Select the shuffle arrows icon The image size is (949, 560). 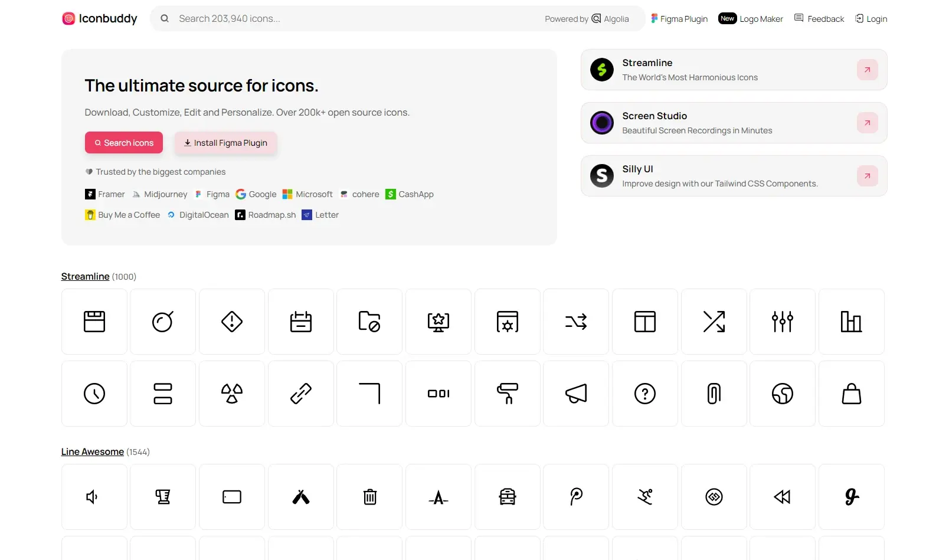576,322
